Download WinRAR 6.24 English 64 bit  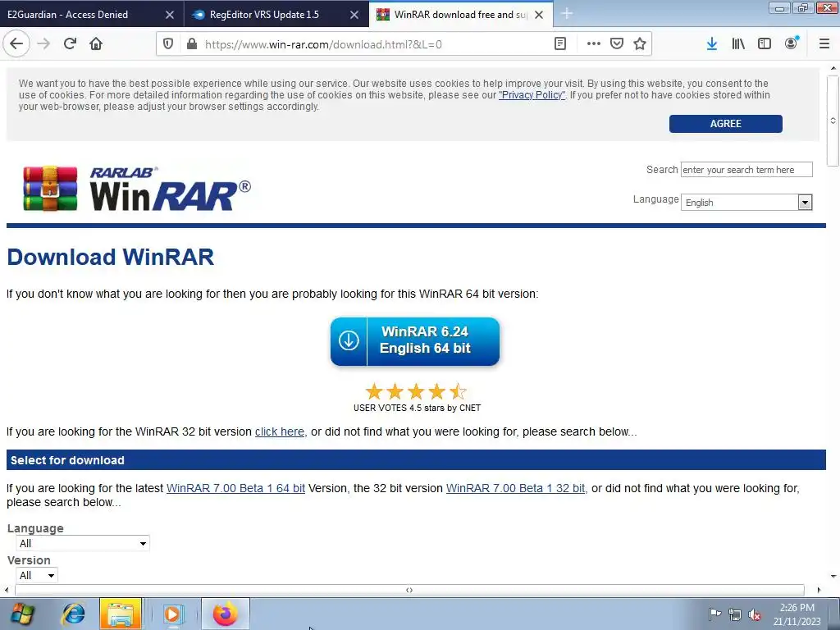point(414,341)
